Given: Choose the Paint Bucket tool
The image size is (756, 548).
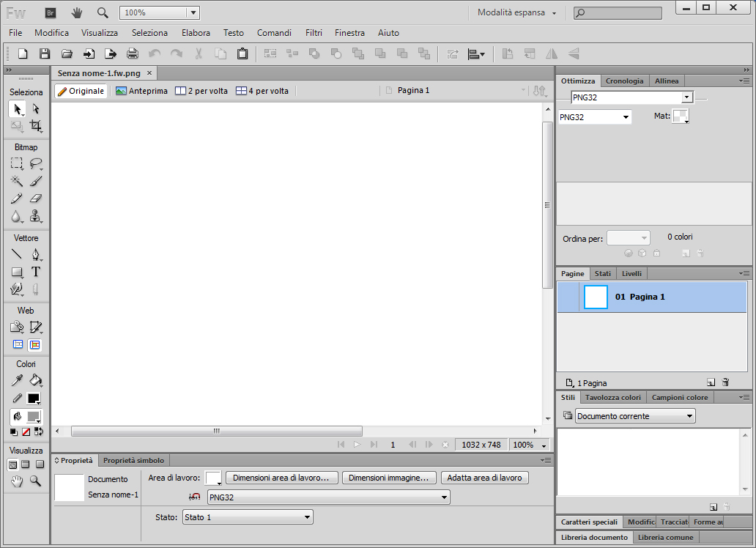Looking at the screenshot, I should (35, 380).
